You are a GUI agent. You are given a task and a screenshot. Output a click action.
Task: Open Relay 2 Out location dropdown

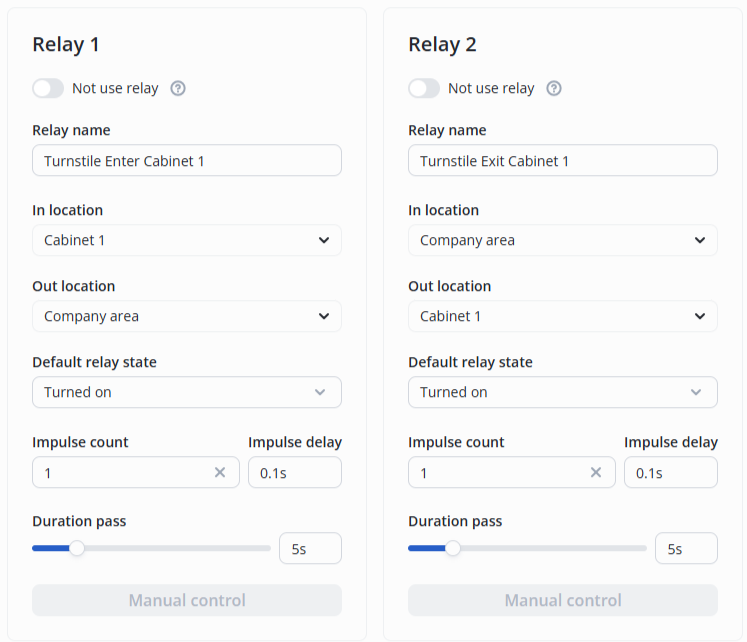click(x=563, y=316)
